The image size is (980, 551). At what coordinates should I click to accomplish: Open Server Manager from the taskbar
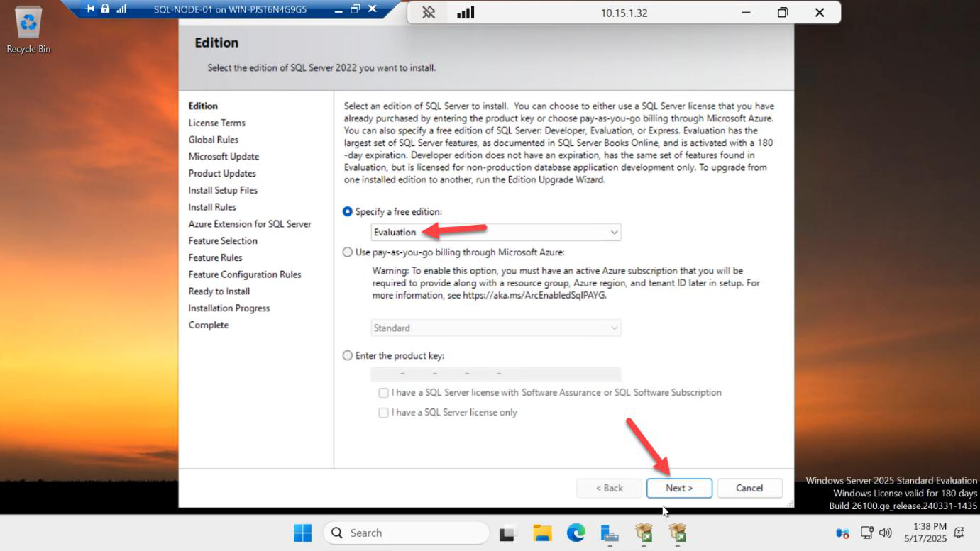[610, 533]
